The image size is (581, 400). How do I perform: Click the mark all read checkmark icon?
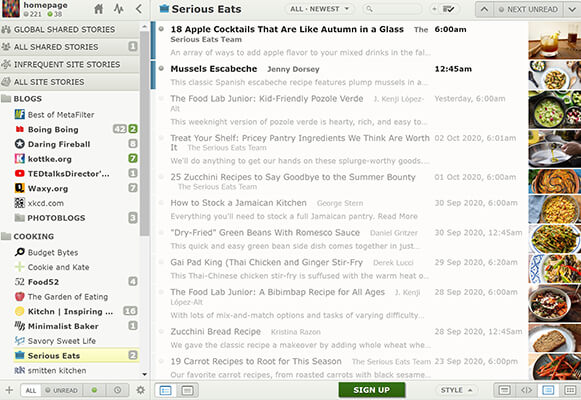(x=448, y=9)
